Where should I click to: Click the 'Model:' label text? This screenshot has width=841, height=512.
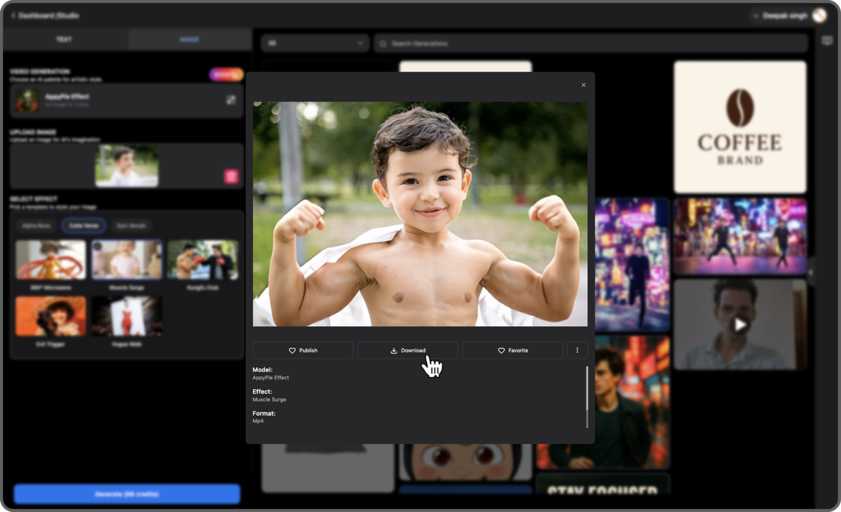click(262, 370)
